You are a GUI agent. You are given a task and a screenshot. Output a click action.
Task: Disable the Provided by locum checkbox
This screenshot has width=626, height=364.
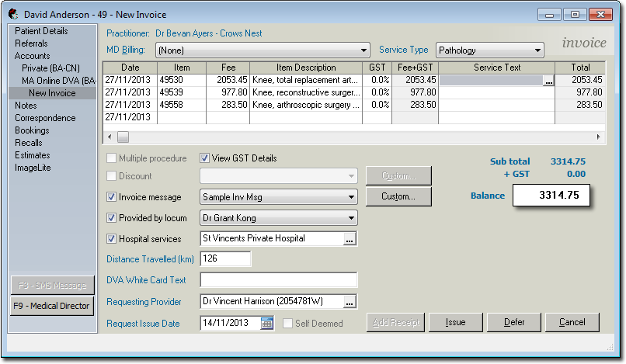(x=111, y=218)
